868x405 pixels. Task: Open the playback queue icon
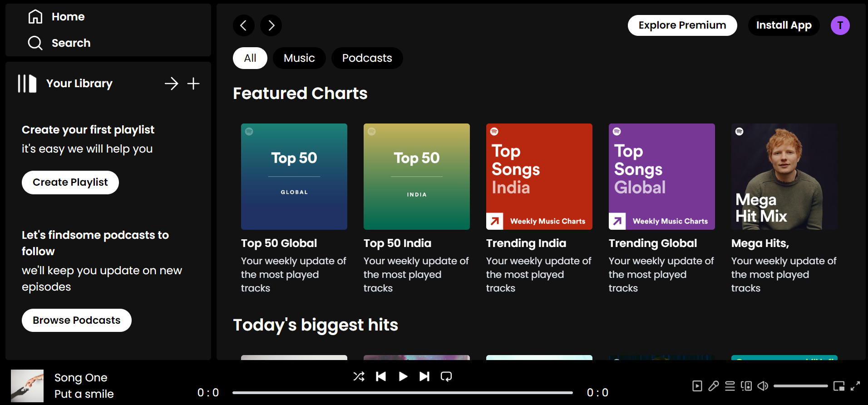pyautogui.click(x=730, y=386)
